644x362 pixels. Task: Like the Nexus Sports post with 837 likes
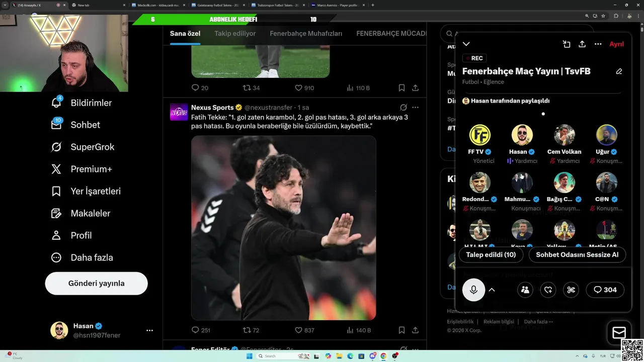[304, 330]
